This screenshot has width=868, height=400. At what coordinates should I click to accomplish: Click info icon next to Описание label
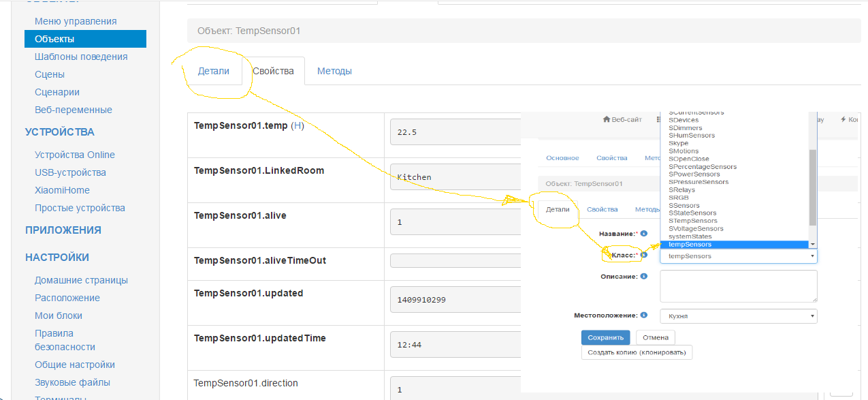click(644, 277)
